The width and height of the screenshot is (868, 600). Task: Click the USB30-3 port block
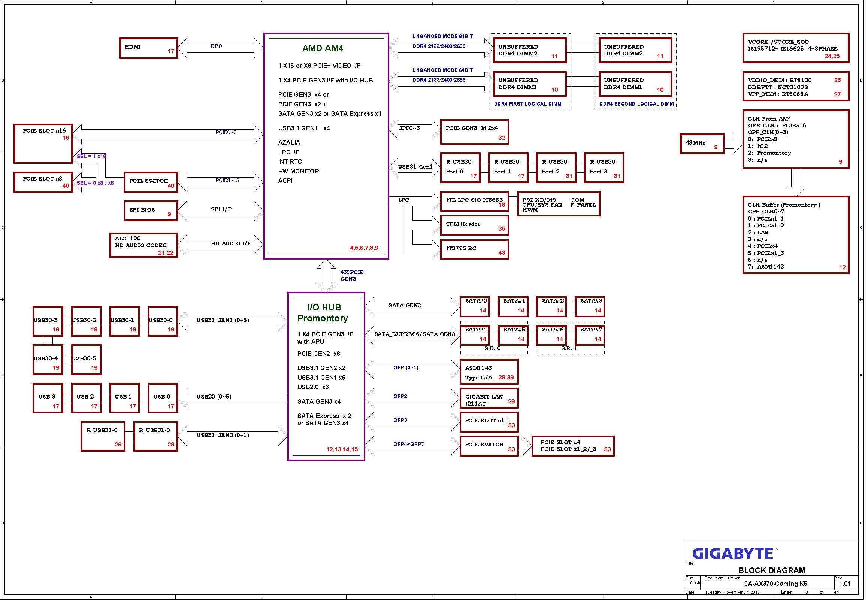pyautogui.click(x=48, y=322)
